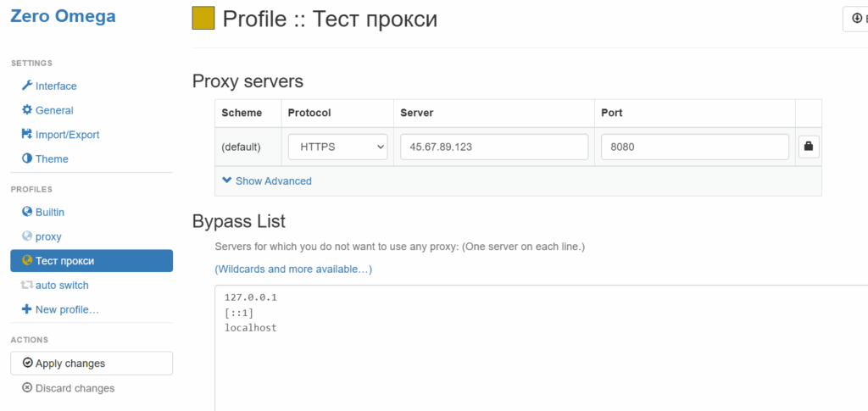Click the globe icon beside proxy profile

(27, 236)
